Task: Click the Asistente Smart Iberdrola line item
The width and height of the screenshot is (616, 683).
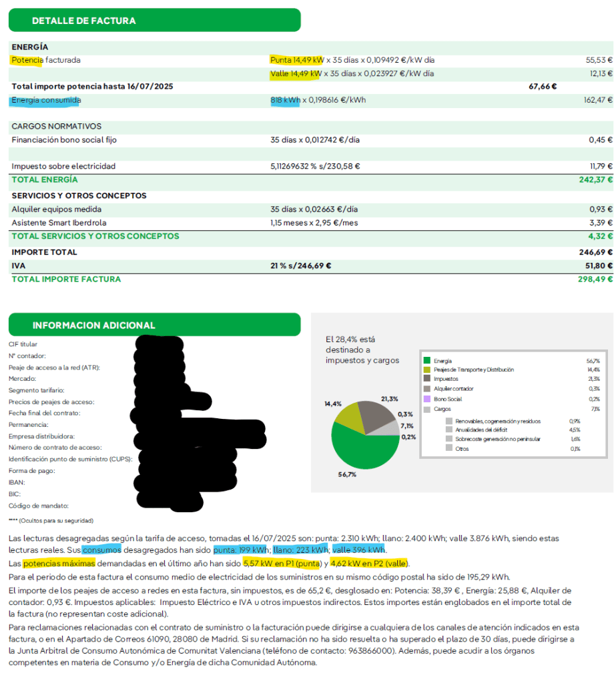Action: coord(59,222)
